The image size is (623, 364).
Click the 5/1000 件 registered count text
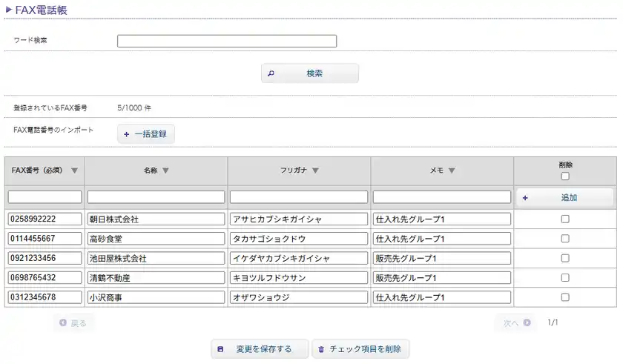pyautogui.click(x=134, y=108)
